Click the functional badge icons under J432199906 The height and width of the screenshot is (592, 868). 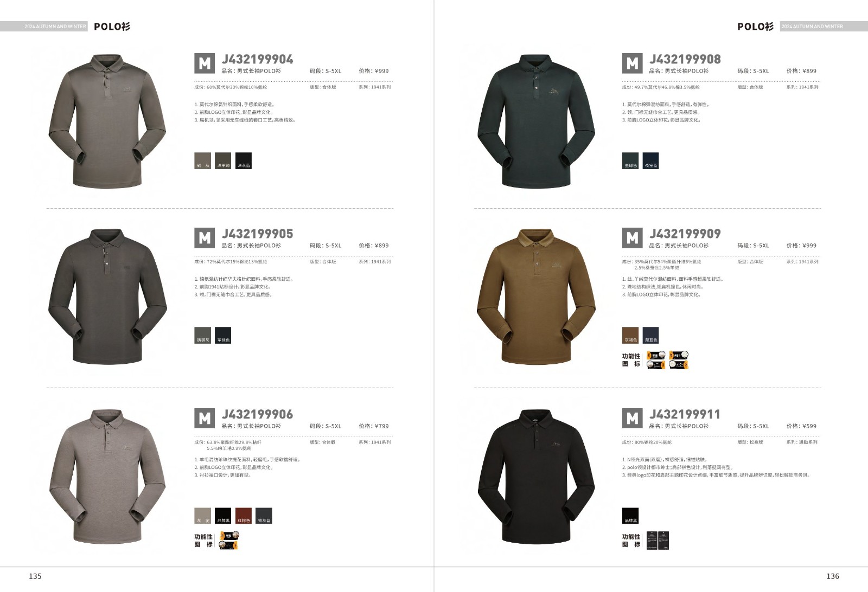[229, 540]
